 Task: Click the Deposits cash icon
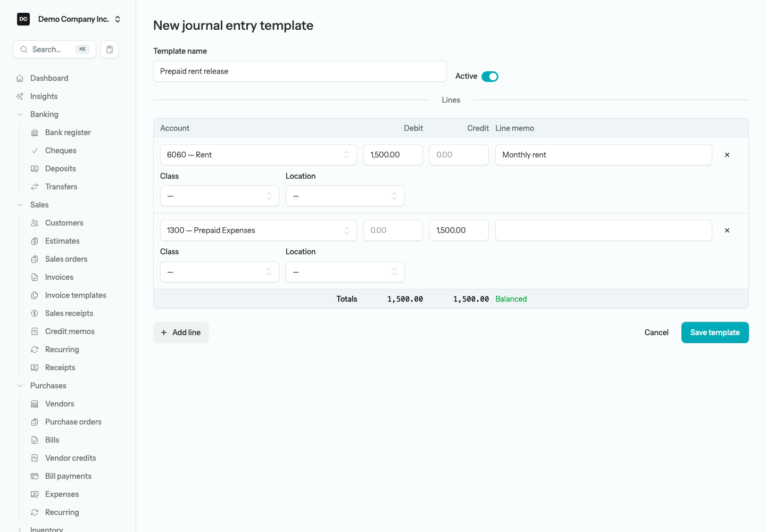pos(35,169)
